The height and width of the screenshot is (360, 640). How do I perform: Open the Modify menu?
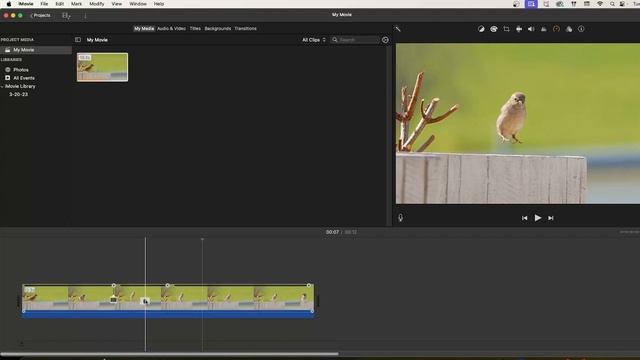[97, 4]
